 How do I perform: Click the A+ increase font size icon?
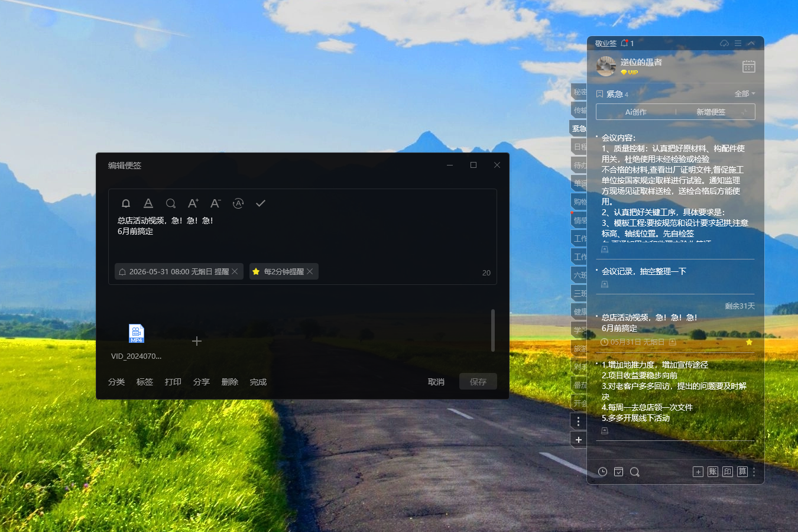click(193, 203)
